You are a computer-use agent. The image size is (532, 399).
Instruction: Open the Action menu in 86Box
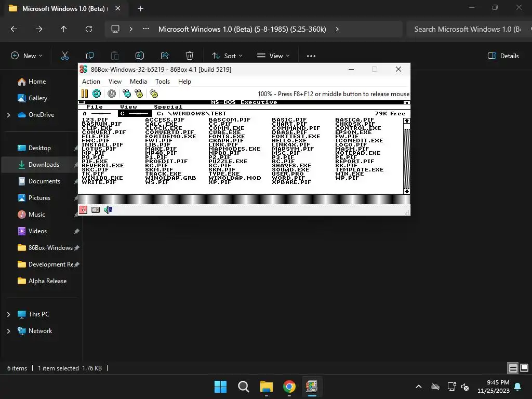tap(91, 82)
